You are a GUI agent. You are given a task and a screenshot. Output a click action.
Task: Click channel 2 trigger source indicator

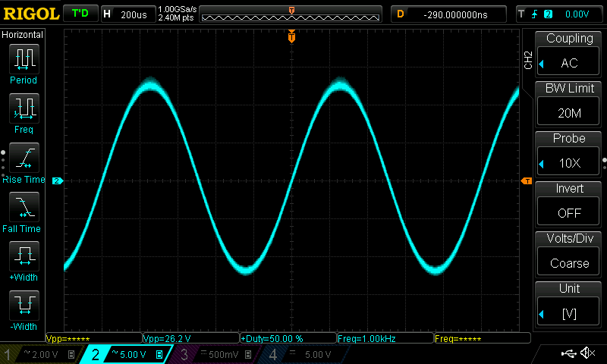click(x=548, y=14)
